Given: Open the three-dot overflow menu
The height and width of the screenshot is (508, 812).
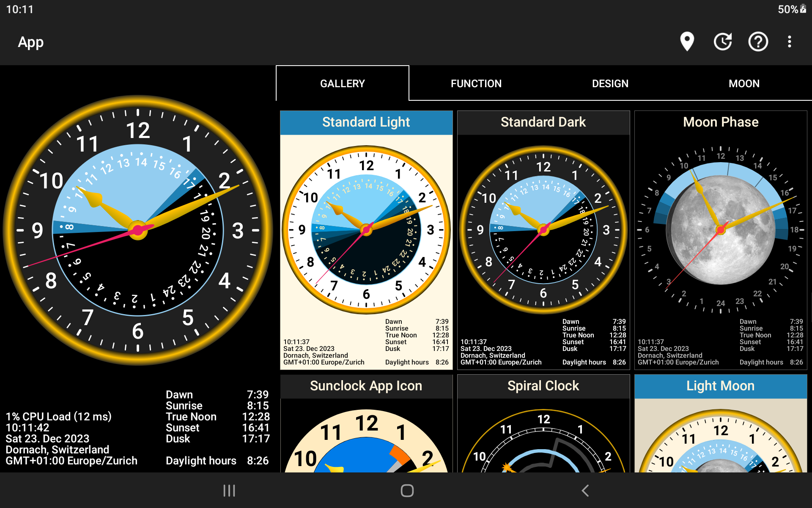Looking at the screenshot, I should pos(789,41).
